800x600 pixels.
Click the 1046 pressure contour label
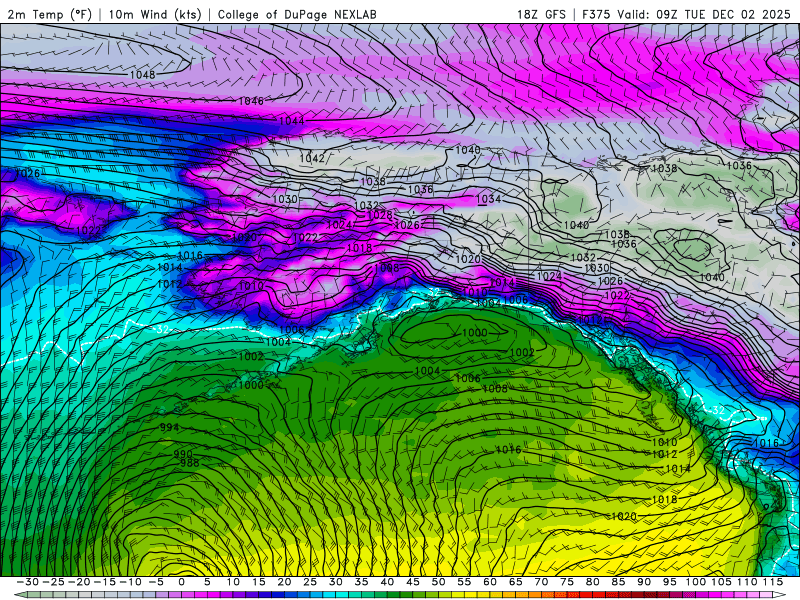pyautogui.click(x=252, y=101)
